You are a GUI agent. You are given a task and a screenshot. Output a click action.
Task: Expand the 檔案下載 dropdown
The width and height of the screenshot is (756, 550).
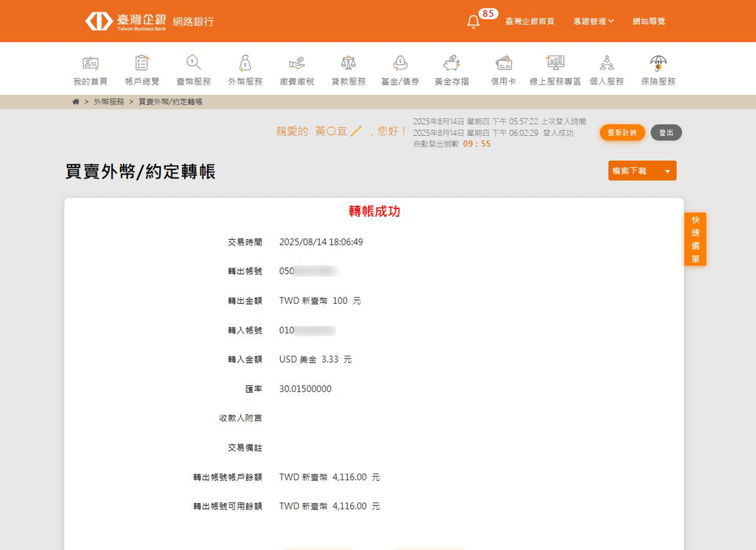point(642,171)
